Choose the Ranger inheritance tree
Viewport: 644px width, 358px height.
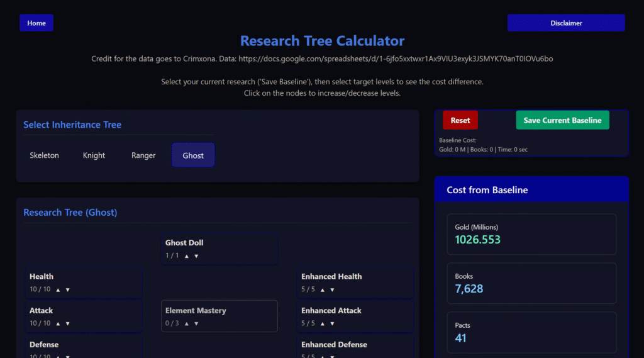pyautogui.click(x=143, y=155)
